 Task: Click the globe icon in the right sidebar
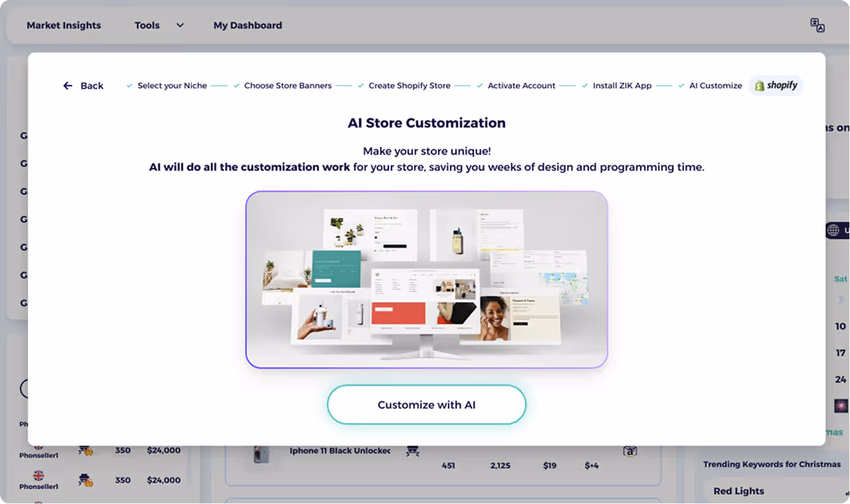tap(833, 230)
